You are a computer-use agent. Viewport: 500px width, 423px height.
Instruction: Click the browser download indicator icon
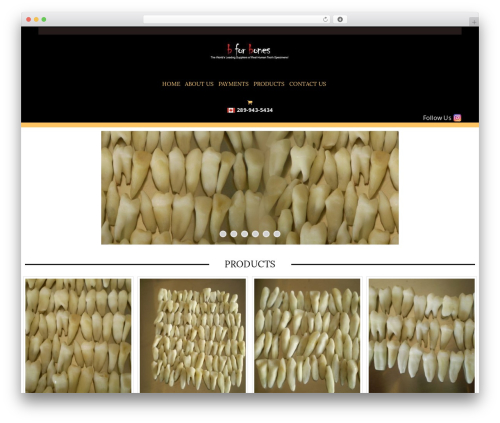340,19
